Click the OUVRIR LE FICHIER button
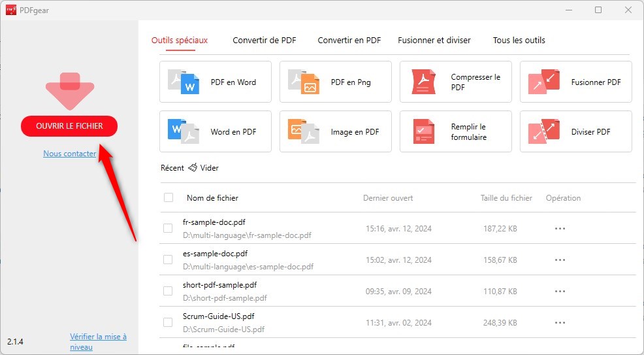644x355 pixels. click(x=69, y=126)
